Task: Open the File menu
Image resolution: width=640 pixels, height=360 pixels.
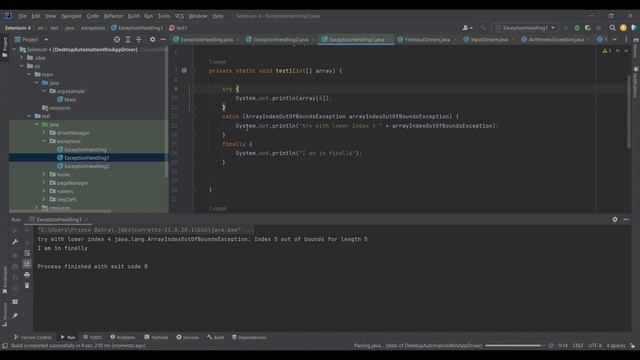Action: tap(22, 16)
